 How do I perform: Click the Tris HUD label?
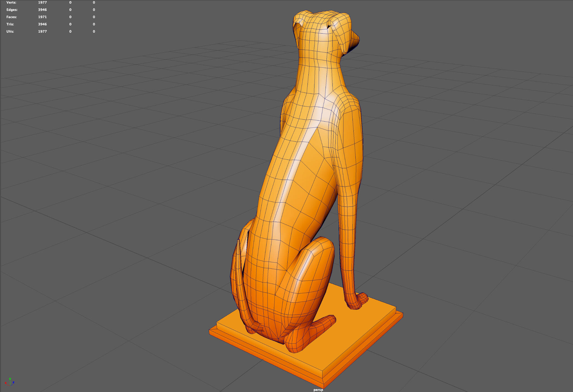pos(10,24)
